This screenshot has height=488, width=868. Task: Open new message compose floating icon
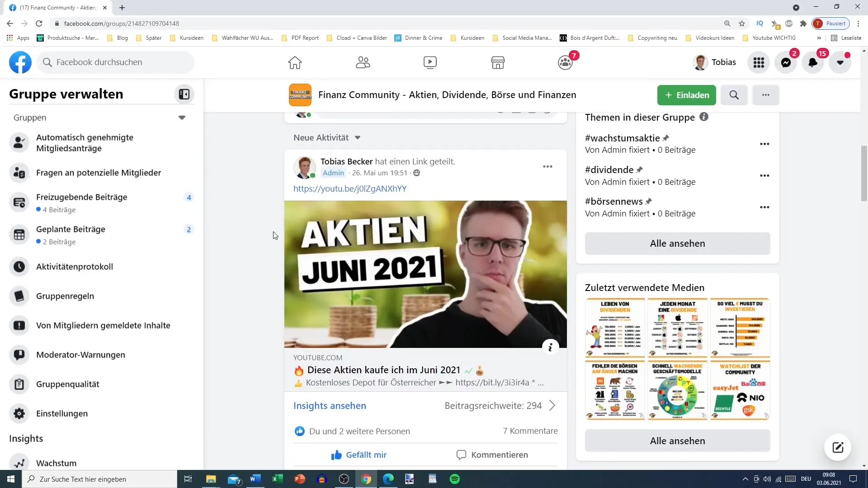838,447
